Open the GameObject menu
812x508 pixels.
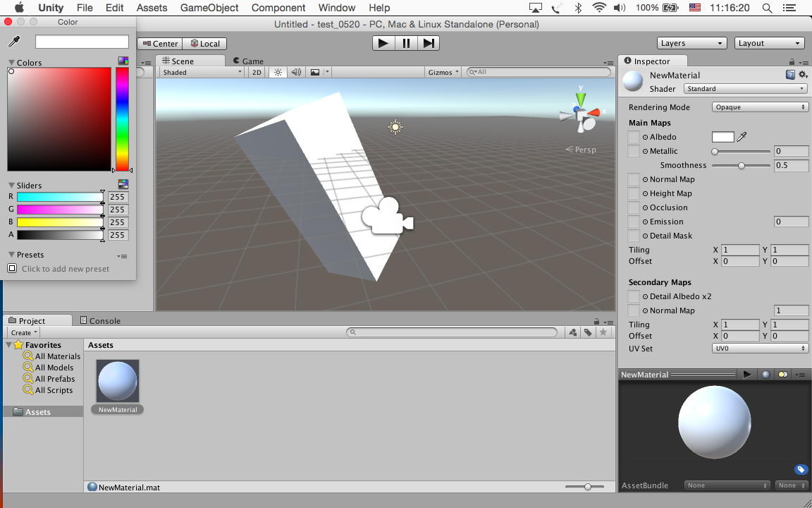[x=209, y=8]
